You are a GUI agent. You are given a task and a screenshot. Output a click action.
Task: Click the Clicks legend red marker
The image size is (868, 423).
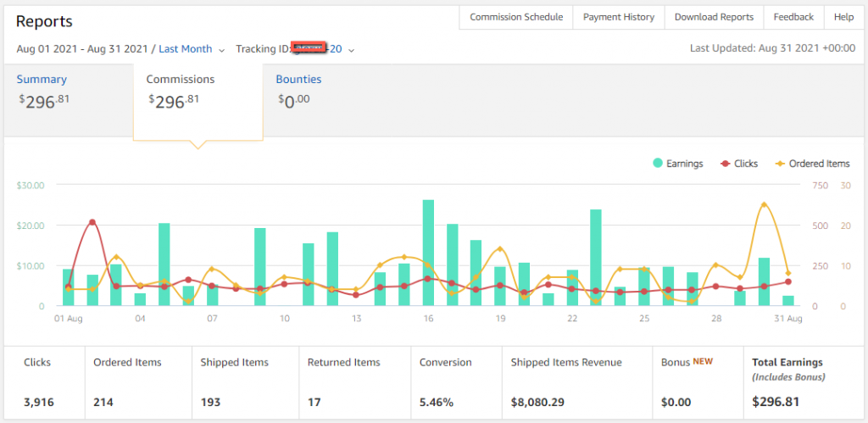coord(725,164)
